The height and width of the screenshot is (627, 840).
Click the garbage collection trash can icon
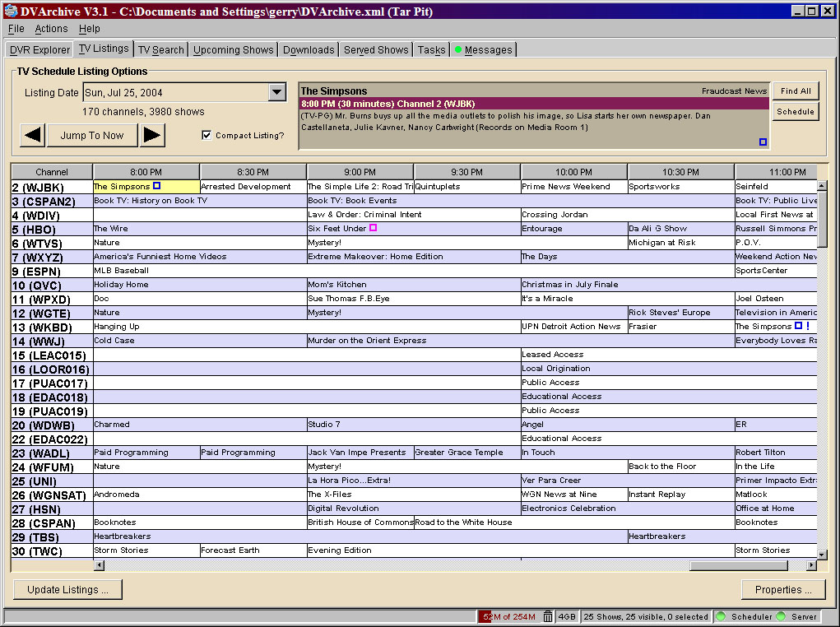[548, 616]
